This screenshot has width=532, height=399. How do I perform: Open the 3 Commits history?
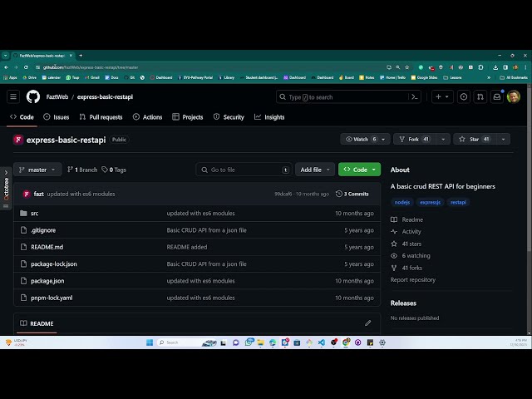pos(352,194)
